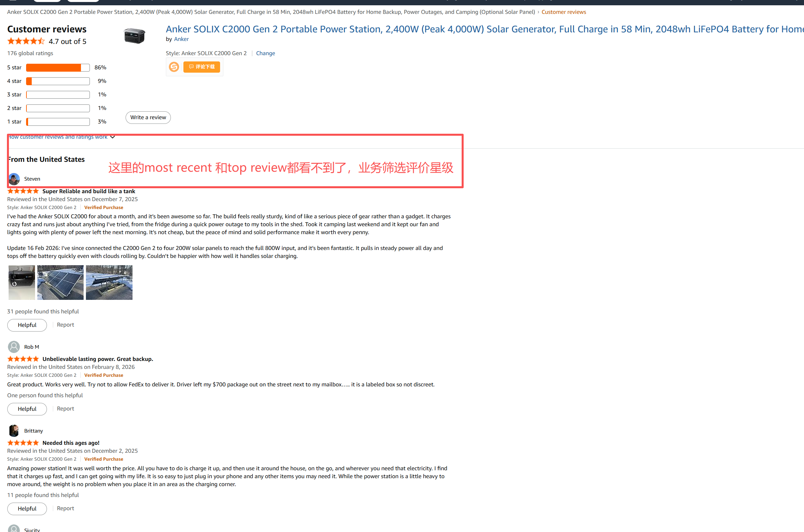
Task: Open the Anker power station product thumbnail
Action: click(135, 36)
